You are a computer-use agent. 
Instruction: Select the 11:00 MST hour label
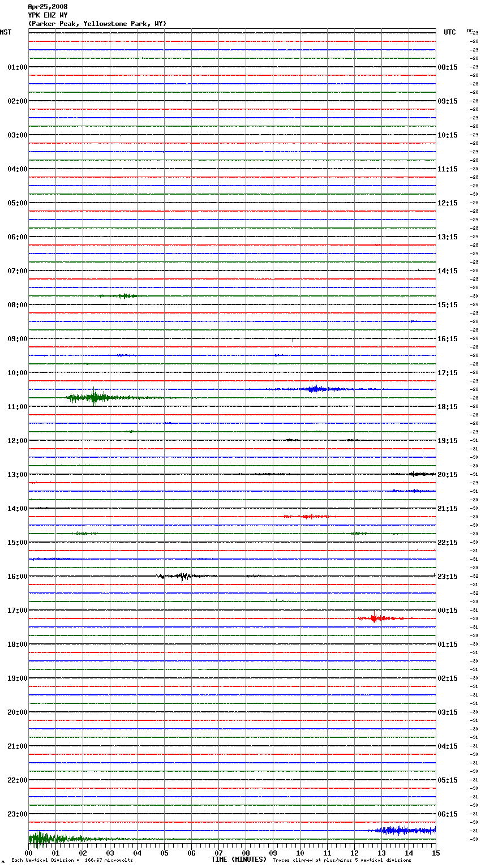pos(18,407)
